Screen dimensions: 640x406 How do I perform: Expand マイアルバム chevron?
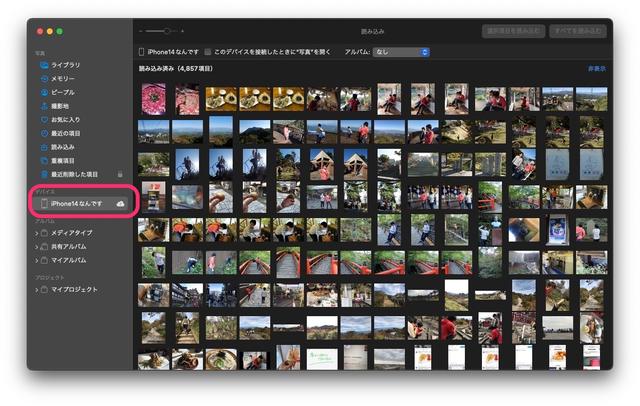pyautogui.click(x=37, y=260)
